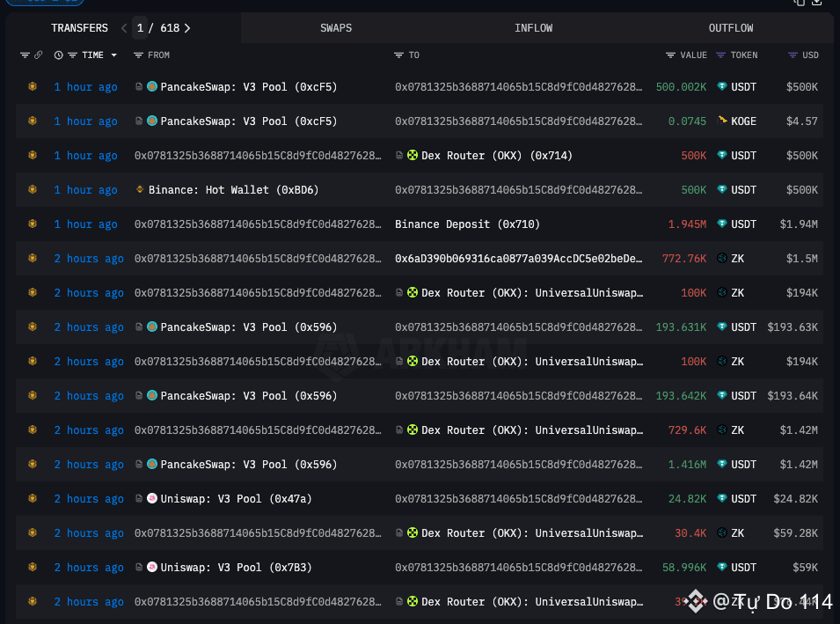Open Binance: Hot Wallet (0xBD6)

click(234, 190)
